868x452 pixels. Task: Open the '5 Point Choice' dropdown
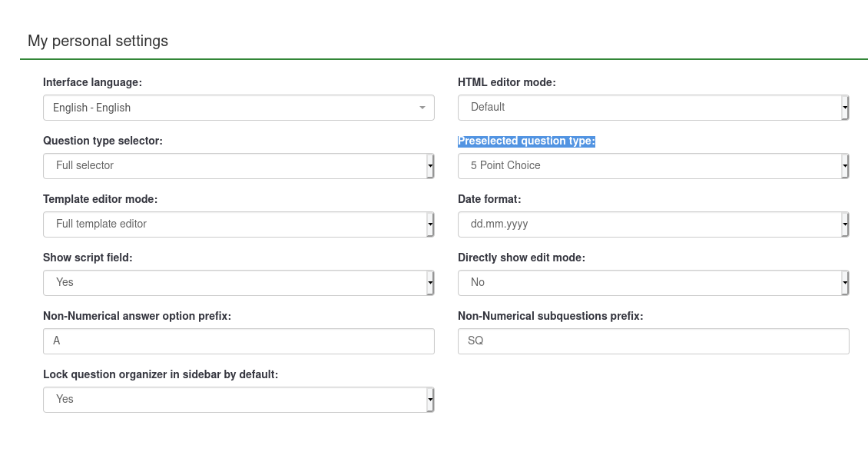click(653, 166)
